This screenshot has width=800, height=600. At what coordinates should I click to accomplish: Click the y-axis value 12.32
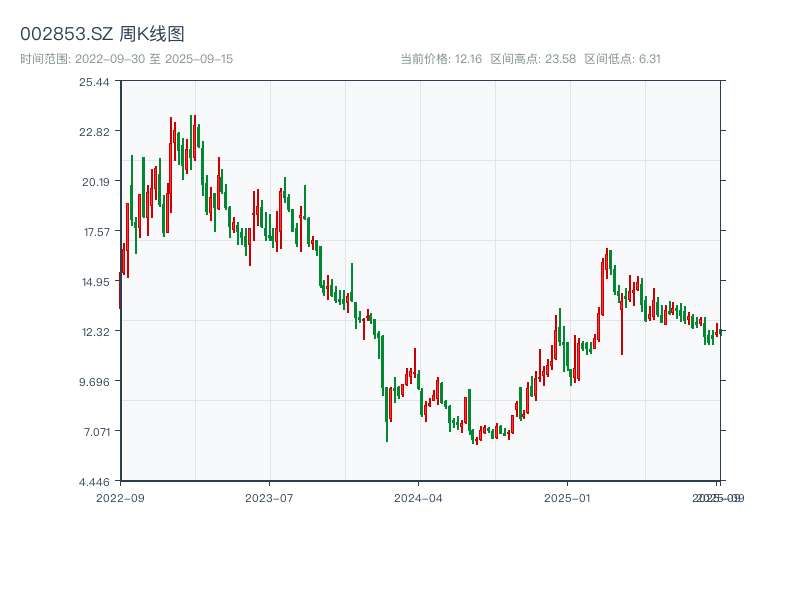coord(95,332)
